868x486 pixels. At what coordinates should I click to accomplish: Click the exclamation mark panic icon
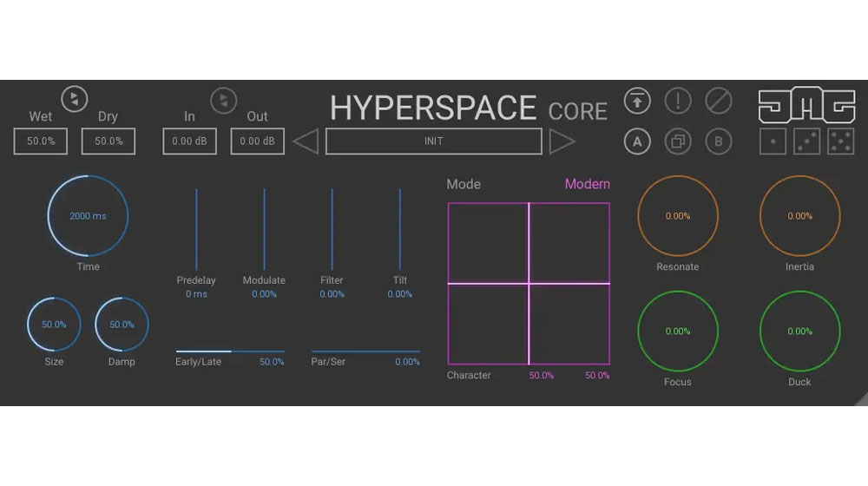point(678,101)
